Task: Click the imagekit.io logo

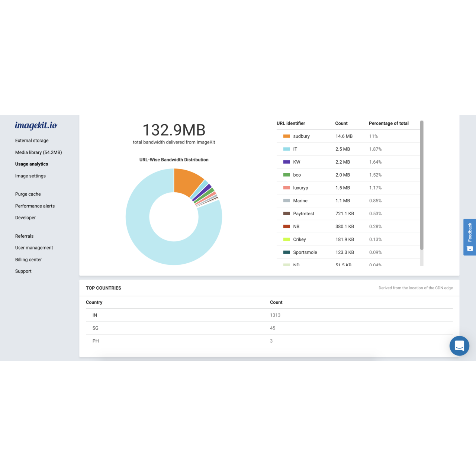Action: [36, 126]
